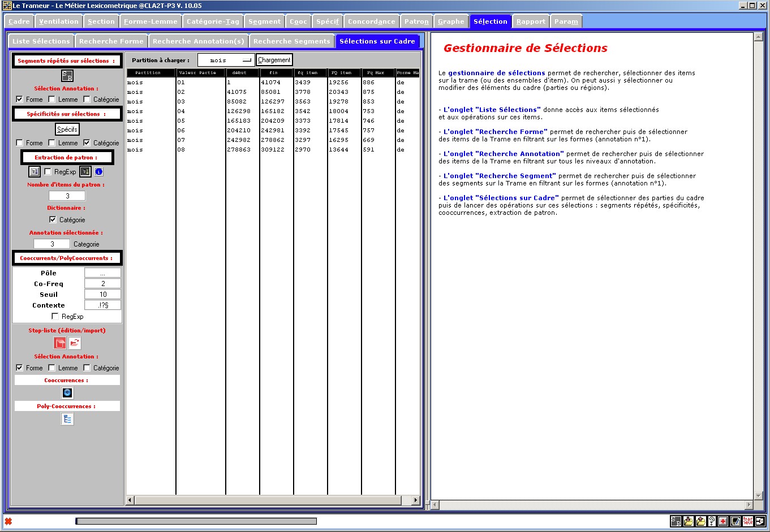Open the Liste Sélections sub-tab

tap(41, 41)
